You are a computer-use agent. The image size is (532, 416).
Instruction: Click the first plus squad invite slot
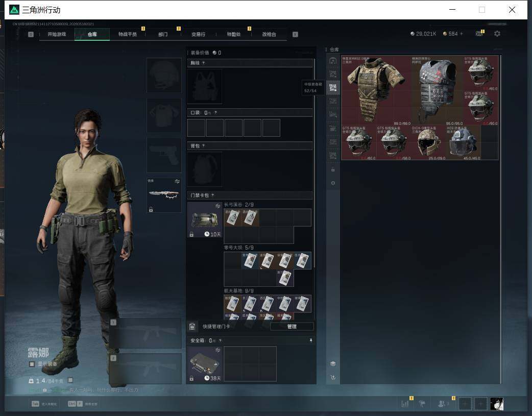coord(465,404)
